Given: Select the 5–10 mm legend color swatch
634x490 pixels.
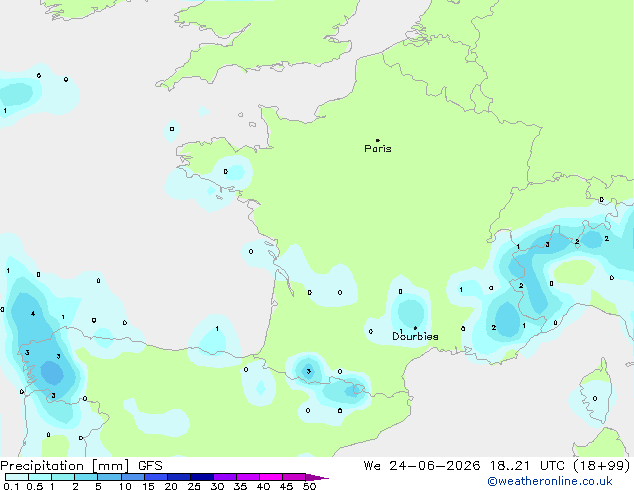Looking at the screenshot, I should [109, 477].
